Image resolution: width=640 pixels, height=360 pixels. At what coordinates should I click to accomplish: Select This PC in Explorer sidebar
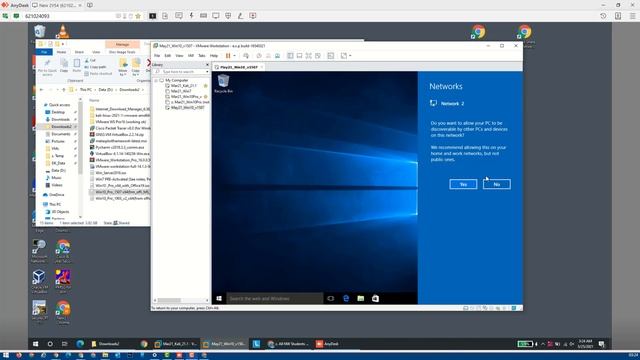[x=52, y=204]
